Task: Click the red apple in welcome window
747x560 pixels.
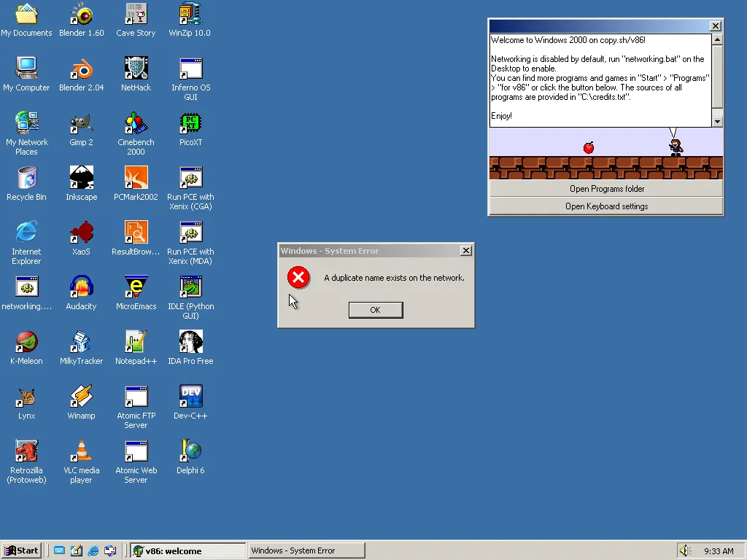Action: click(589, 147)
